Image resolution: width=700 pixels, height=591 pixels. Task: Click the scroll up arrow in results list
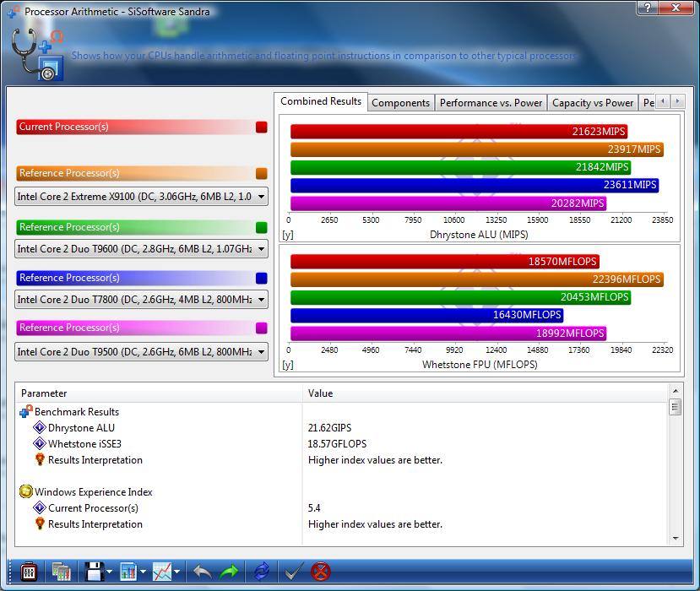tap(676, 391)
